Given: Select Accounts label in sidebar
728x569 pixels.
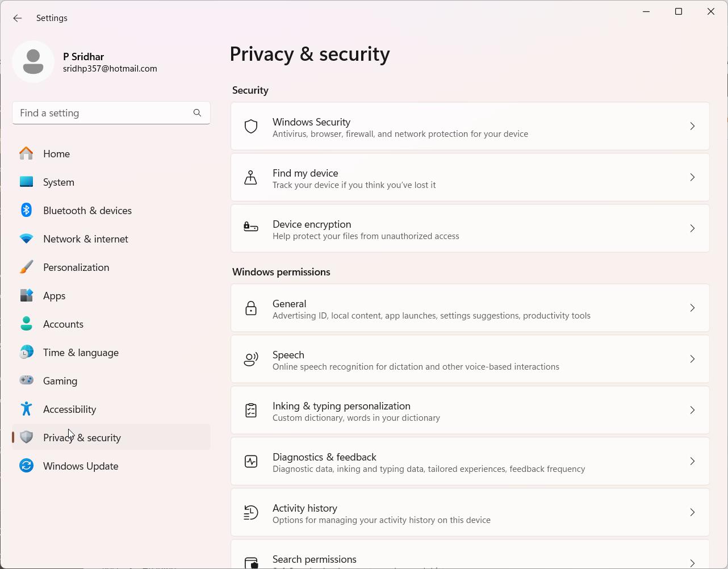Looking at the screenshot, I should (x=64, y=324).
